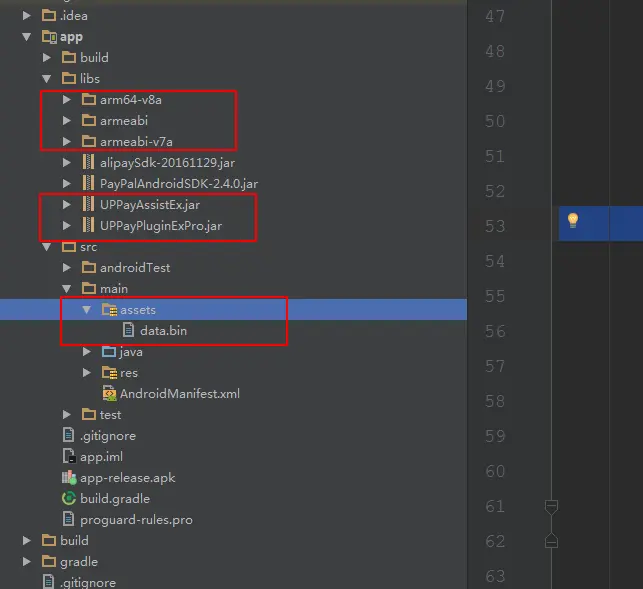Click the armeabi folder icon
The height and width of the screenshot is (589, 643).
click(x=89, y=120)
